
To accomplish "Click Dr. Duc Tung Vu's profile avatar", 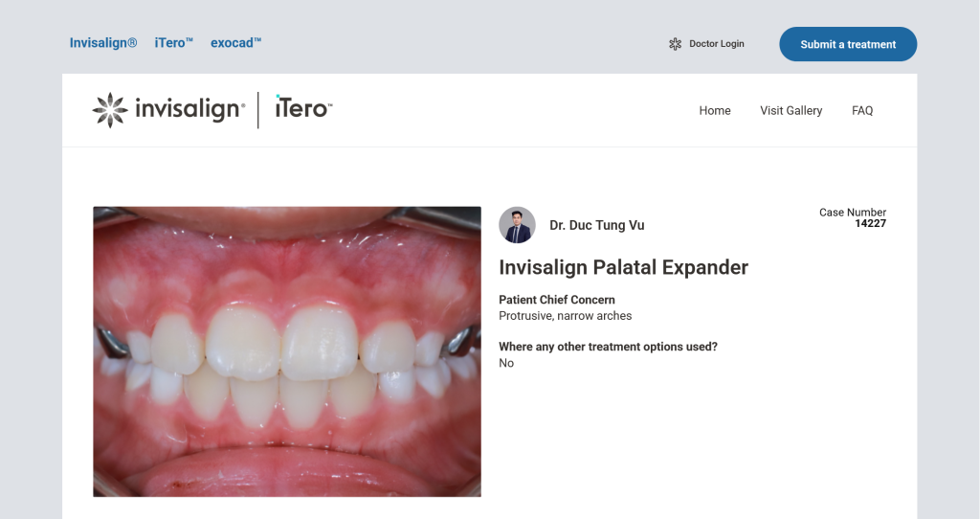I will pyautogui.click(x=517, y=225).
